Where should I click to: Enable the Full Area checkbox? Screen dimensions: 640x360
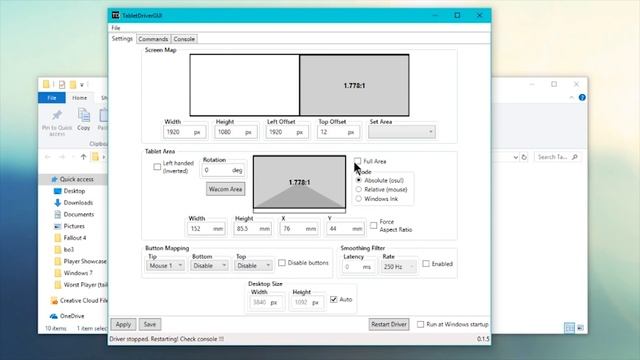tap(358, 161)
